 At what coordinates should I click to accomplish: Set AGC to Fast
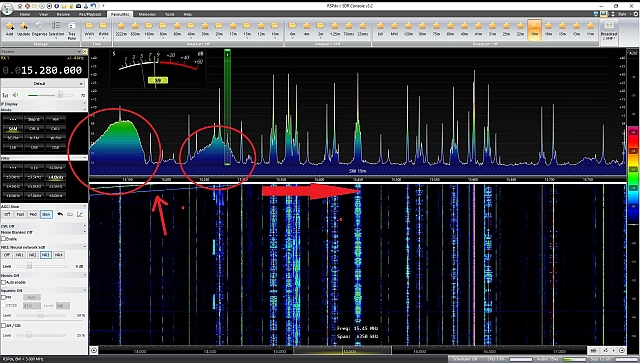click(20, 214)
